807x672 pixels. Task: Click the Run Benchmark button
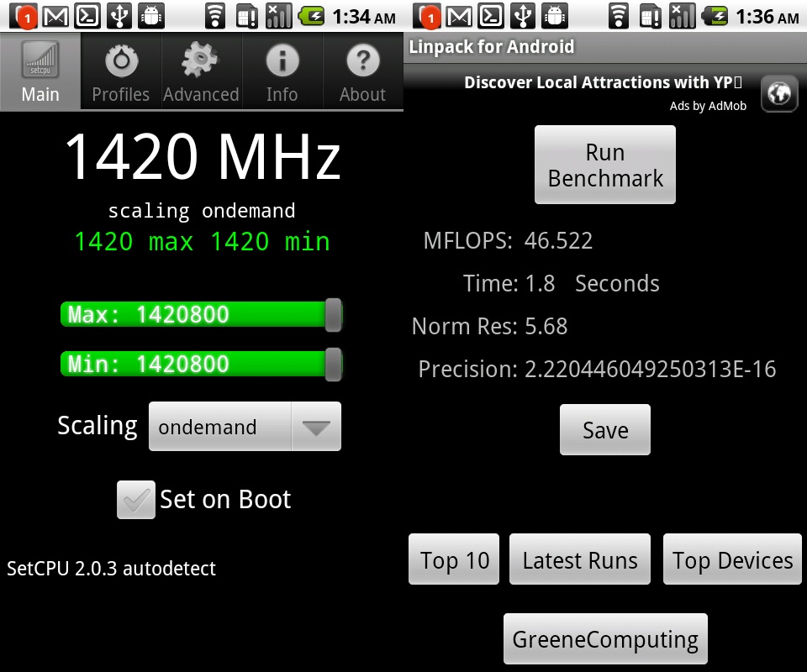(x=604, y=165)
